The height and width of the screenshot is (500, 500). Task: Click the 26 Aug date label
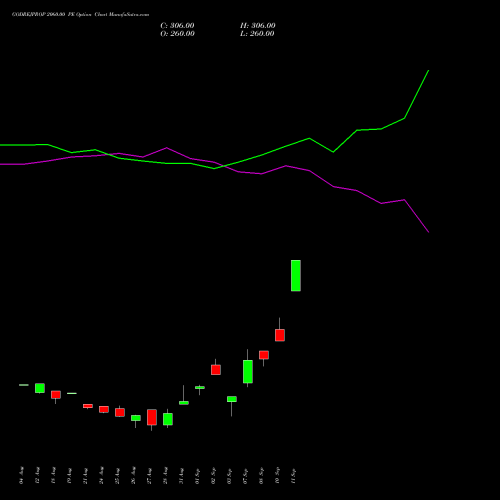coord(134,475)
